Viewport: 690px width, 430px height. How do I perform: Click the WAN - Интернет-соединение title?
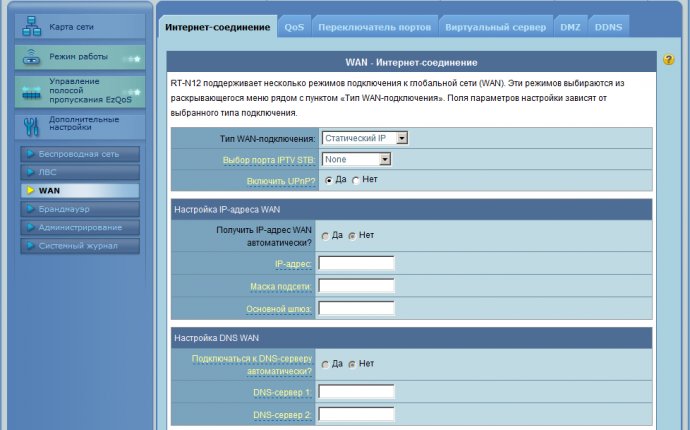click(x=411, y=62)
